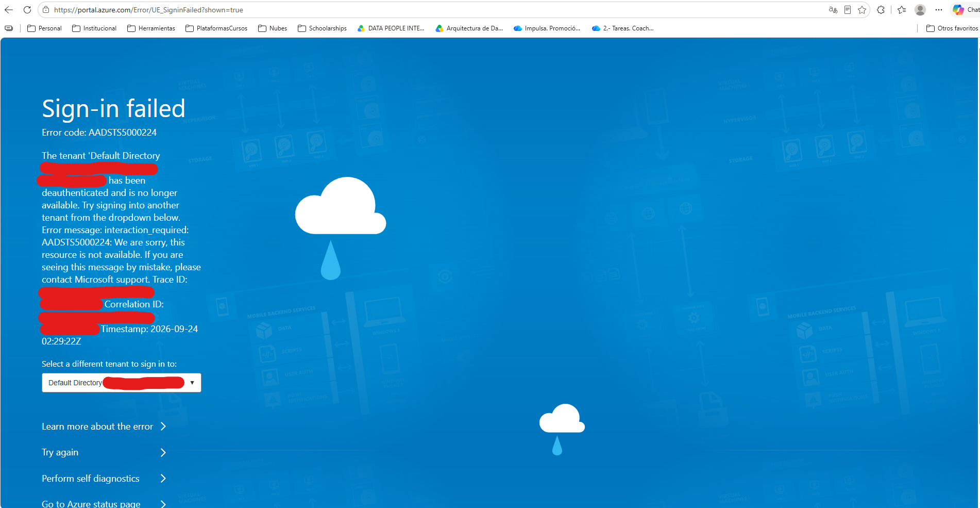Open the DATA PEOPLE INTE... bookmark

point(391,28)
